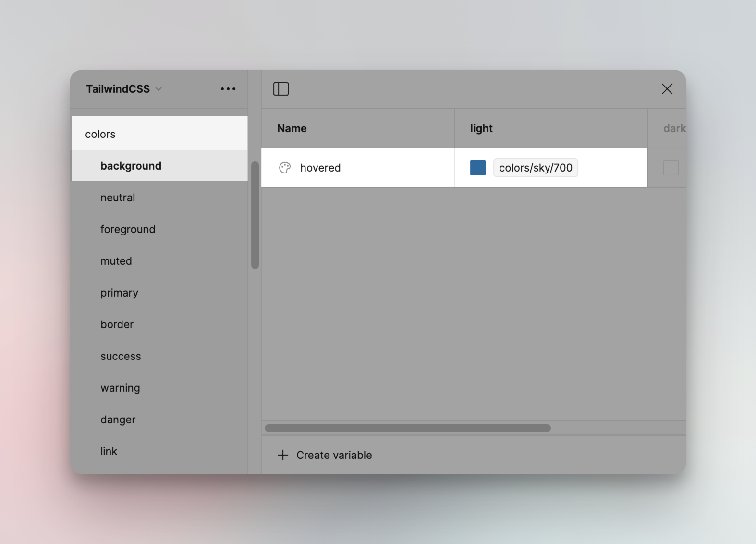Open the neutral group
756x544 pixels.
coord(118,198)
